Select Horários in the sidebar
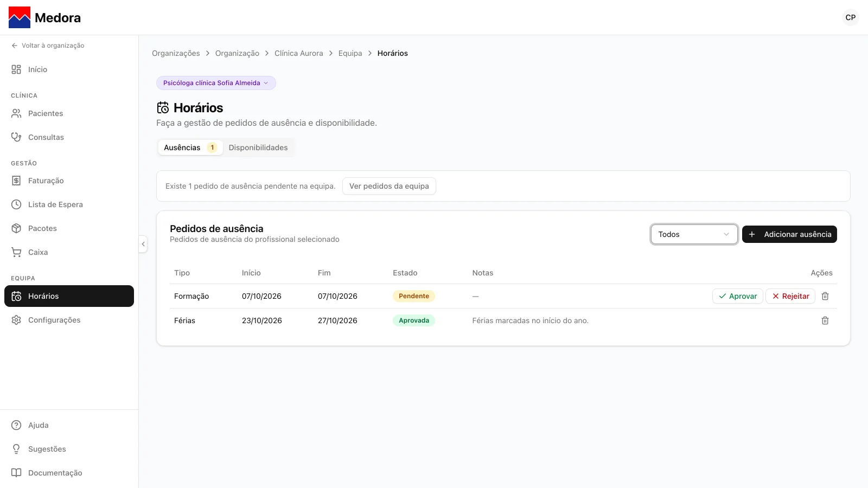868x488 pixels. 69,296
